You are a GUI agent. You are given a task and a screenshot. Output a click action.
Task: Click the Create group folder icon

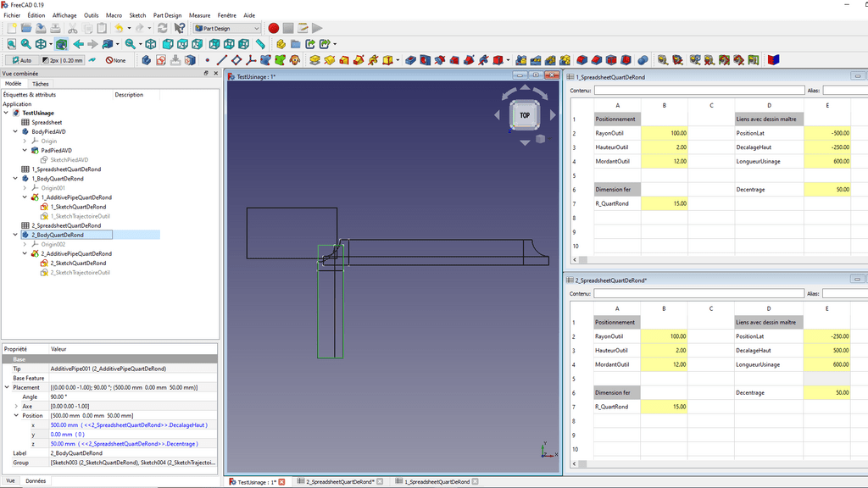tap(296, 44)
